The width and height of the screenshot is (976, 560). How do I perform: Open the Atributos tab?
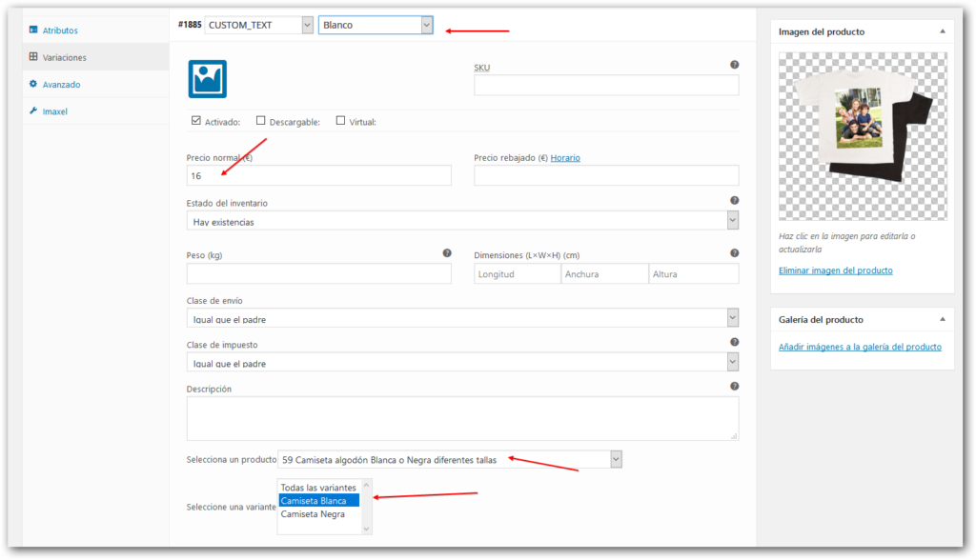tap(60, 30)
